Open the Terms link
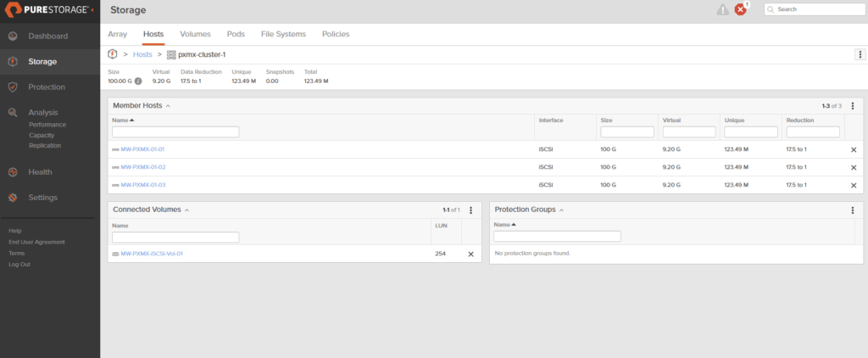 (x=17, y=254)
